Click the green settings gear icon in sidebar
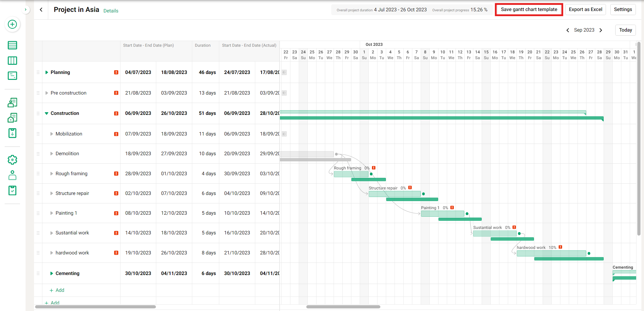The height and width of the screenshot is (311, 644). [12, 160]
